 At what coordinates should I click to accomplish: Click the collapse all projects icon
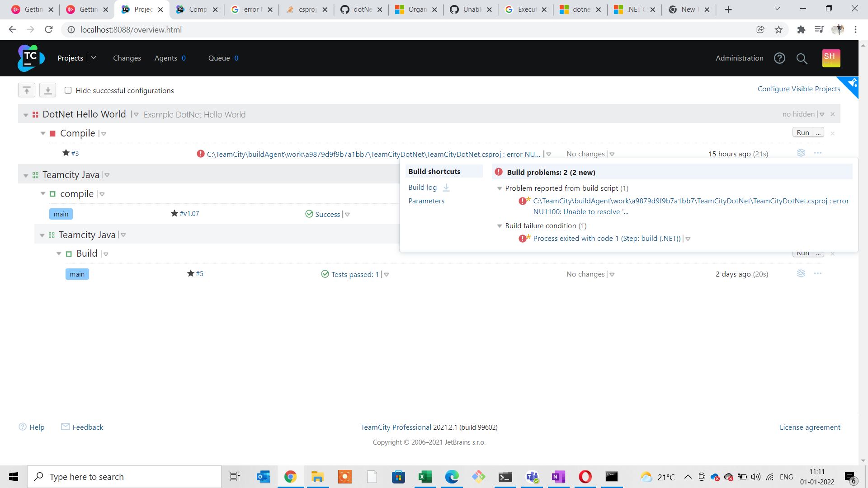(27, 90)
